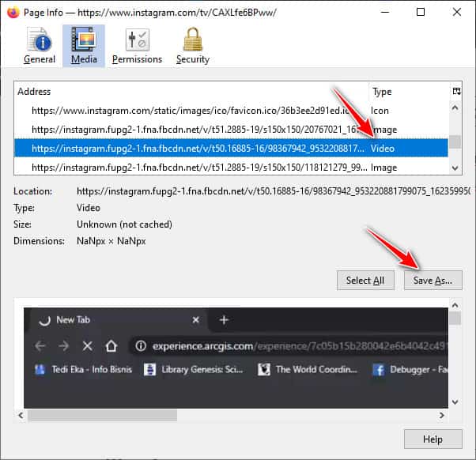Select the highlighted Video address row

coord(231,149)
